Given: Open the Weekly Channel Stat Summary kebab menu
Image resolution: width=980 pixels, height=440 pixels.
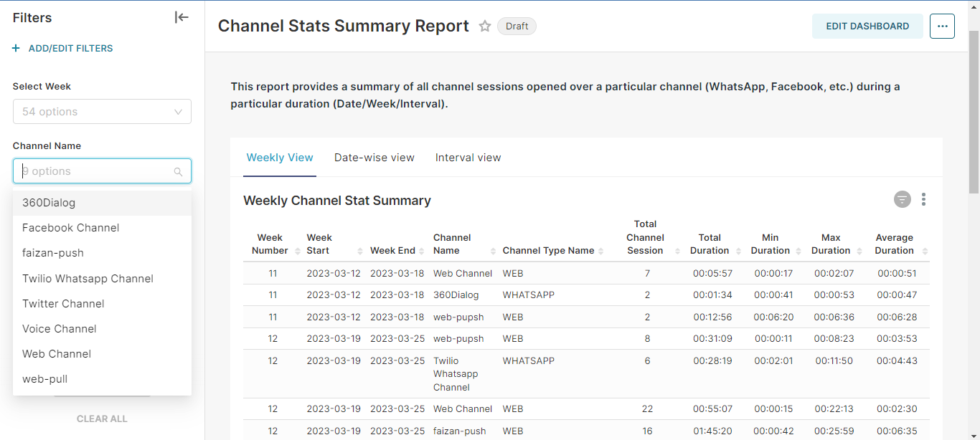Looking at the screenshot, I should (923, 199).
